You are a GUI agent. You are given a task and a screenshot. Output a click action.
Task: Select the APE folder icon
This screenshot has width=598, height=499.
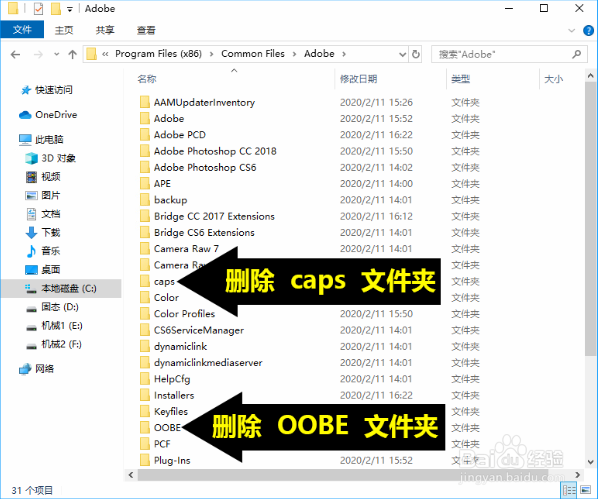coord(145,184)
